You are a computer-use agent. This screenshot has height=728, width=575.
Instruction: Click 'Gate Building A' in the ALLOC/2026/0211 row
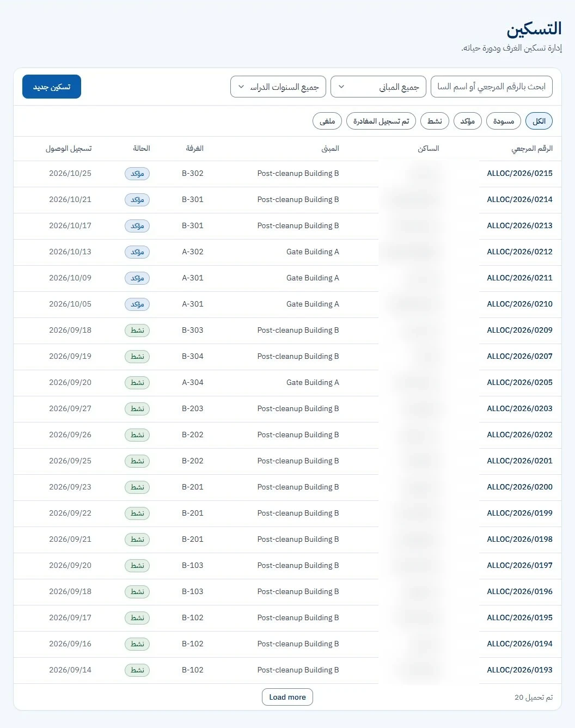(x=313, y=278)
